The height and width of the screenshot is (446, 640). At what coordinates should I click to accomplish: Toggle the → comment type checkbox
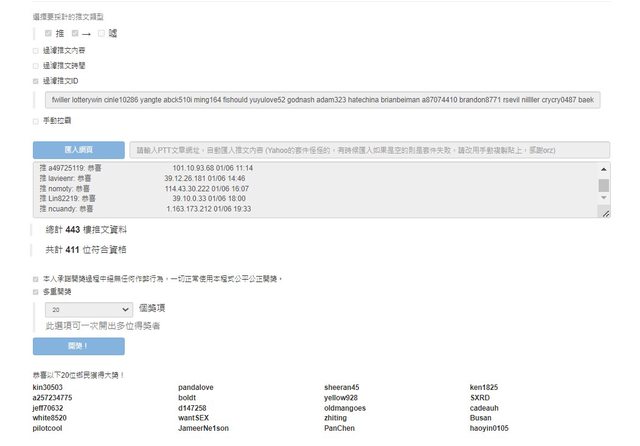point(74,33)
